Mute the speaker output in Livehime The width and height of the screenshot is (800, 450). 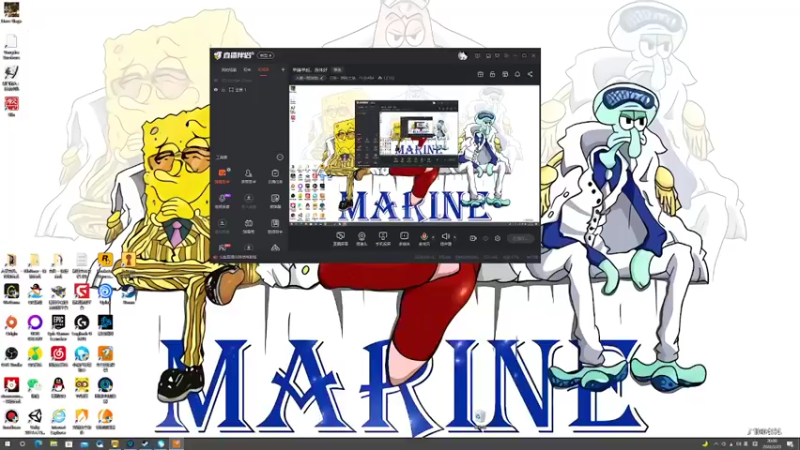(445, 238)
